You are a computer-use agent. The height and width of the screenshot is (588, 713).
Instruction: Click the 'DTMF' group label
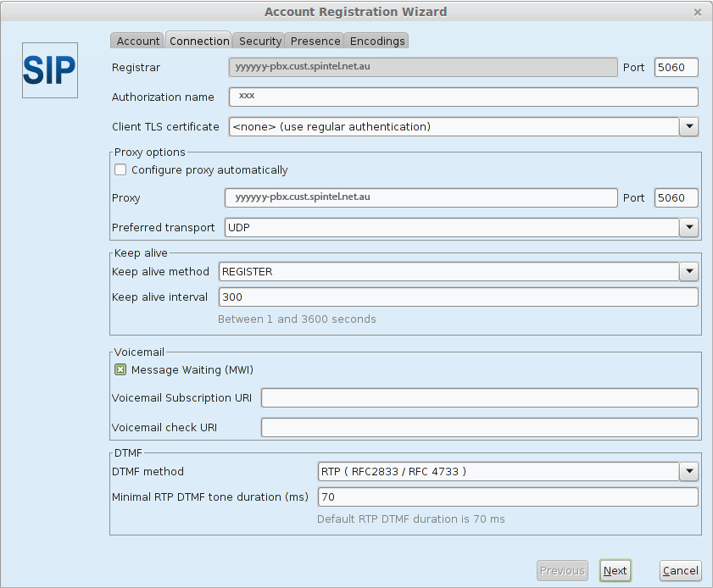point(128,453)
